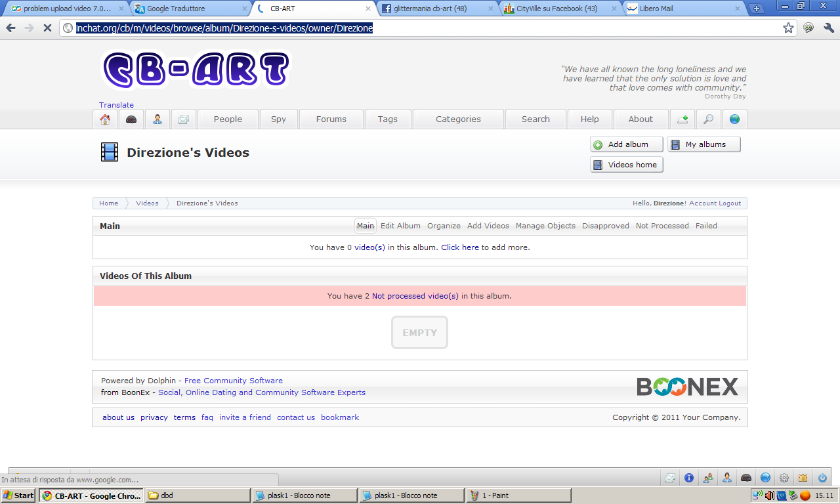
Task: Open the 'Free Community Software' link
Action: 234,381
